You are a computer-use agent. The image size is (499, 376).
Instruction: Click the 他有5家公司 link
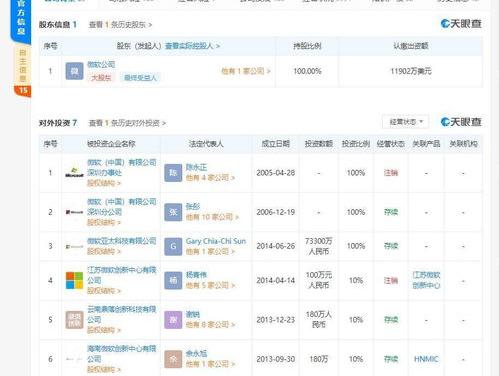[x=210, y=286]
